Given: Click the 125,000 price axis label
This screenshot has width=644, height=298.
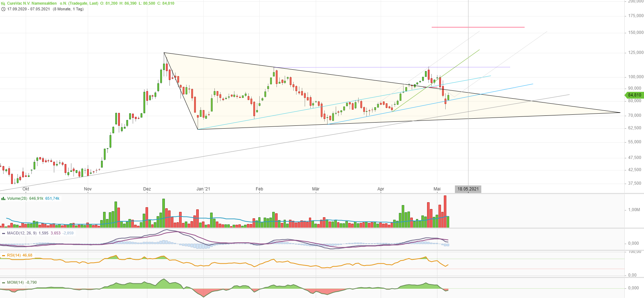Looking at the screenshot, I should (x=636, y=53).
